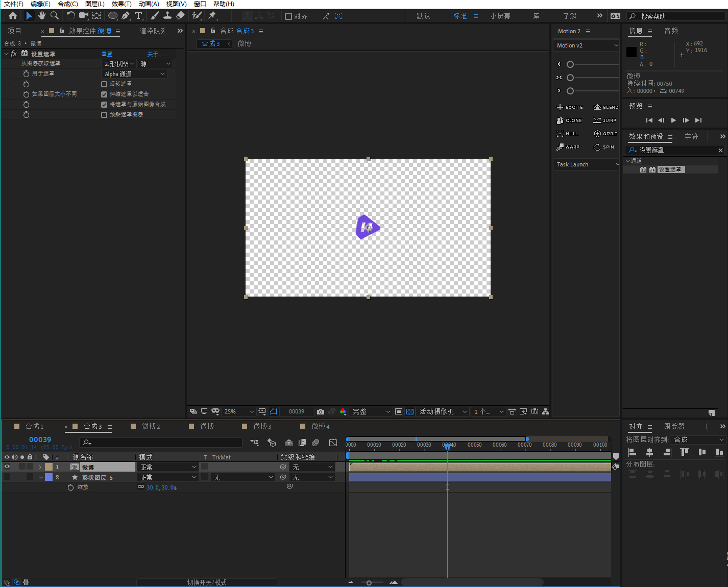This screenshot has height=587, width=728.
Task: Select the Puppet Pin tool
Action: pos(213,16)
